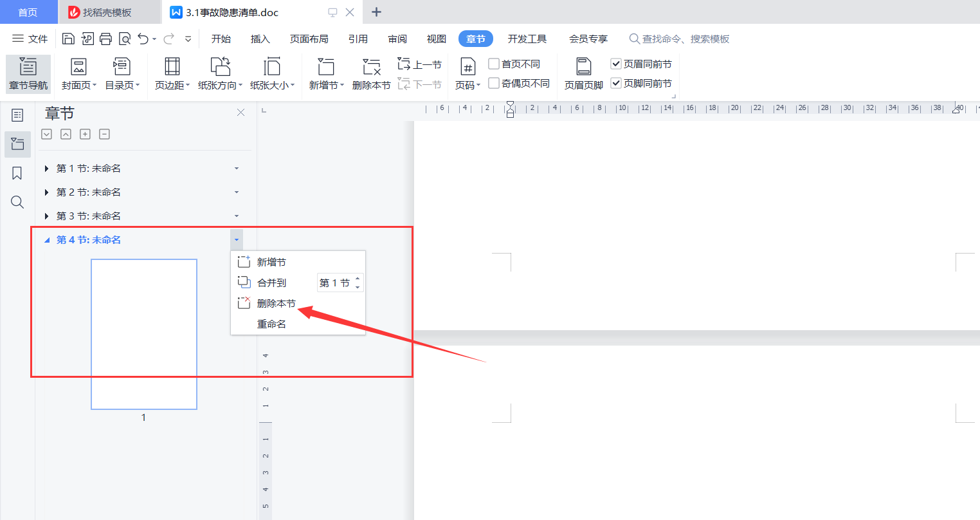Uncheck 页脚同前节 checkbox
This screenshot has width=980, height=520.
(x=616, y=83)
